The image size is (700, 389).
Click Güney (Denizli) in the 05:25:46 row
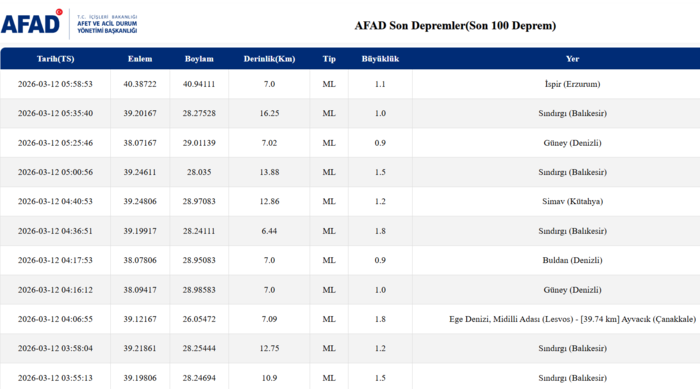[572, 143]
